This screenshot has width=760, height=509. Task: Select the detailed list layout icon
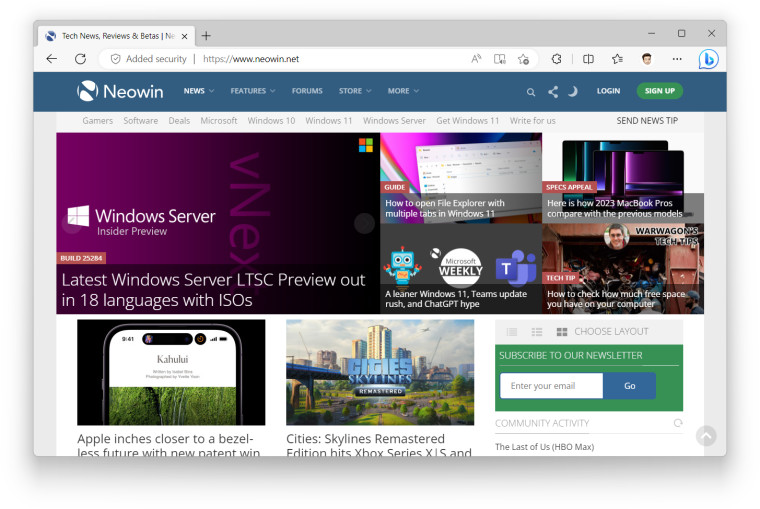click(537, 332)
